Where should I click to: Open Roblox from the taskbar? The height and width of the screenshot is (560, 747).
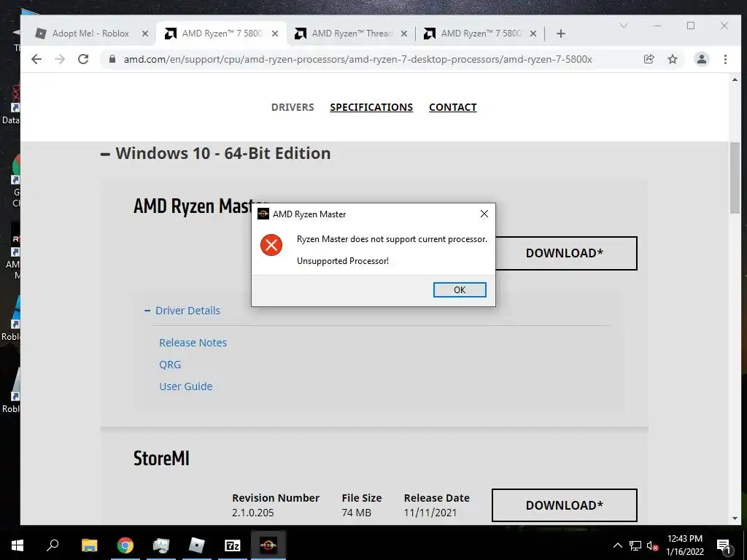pyautogui.click(x=196, y=545)
